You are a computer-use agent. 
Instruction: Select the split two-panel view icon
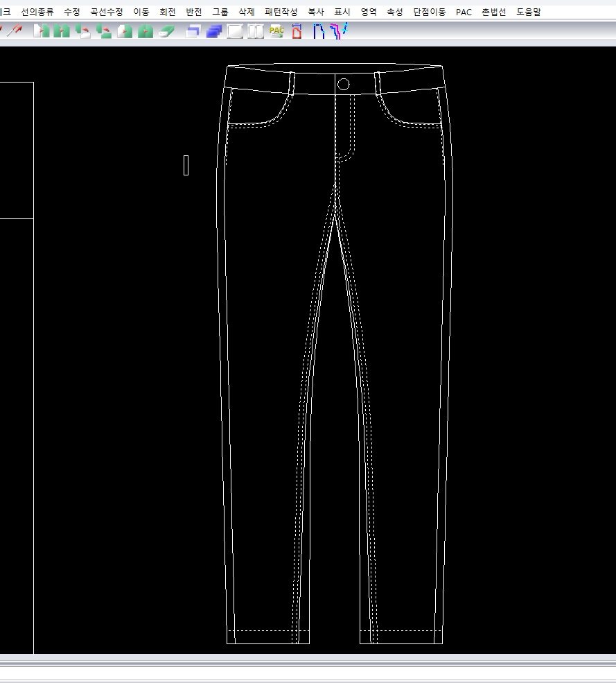[256, 31]
